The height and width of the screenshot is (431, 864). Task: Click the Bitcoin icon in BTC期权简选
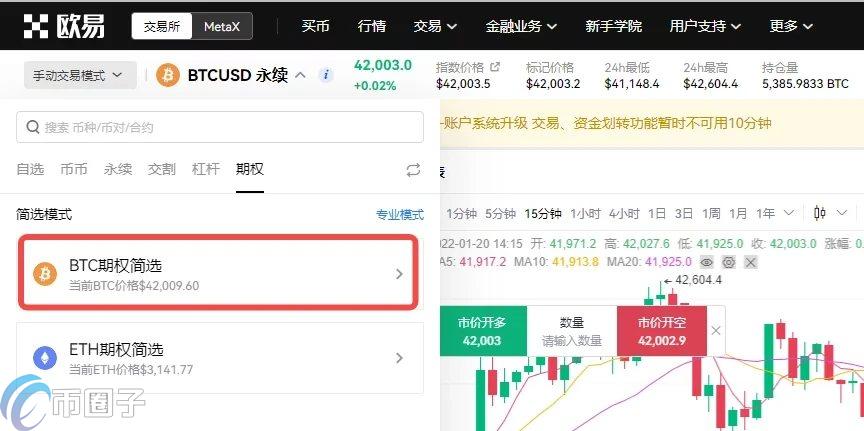tap(45, 274)
